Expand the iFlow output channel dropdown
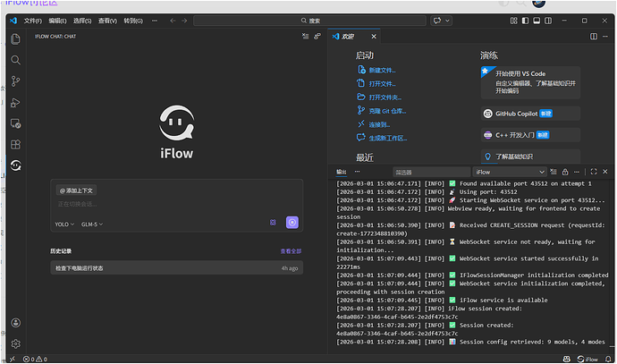This screenshot has height=364, width=617. tap(509, 172)
